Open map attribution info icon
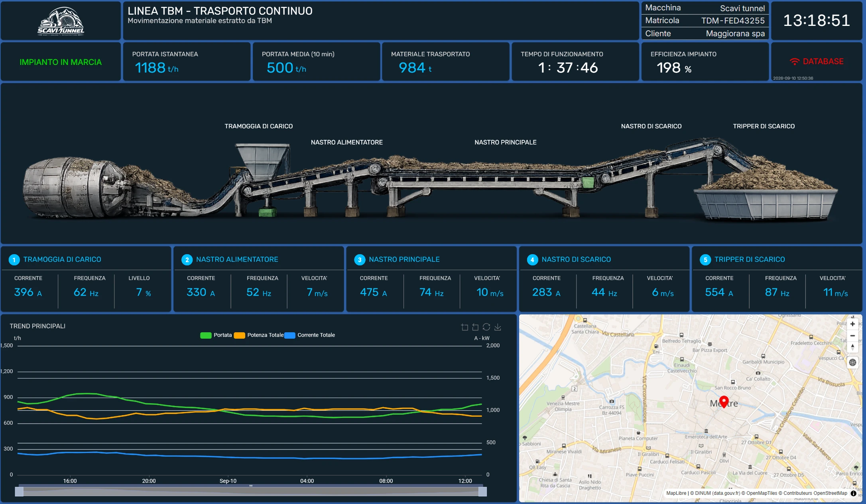The image size is (866, 504). point(854,493)
